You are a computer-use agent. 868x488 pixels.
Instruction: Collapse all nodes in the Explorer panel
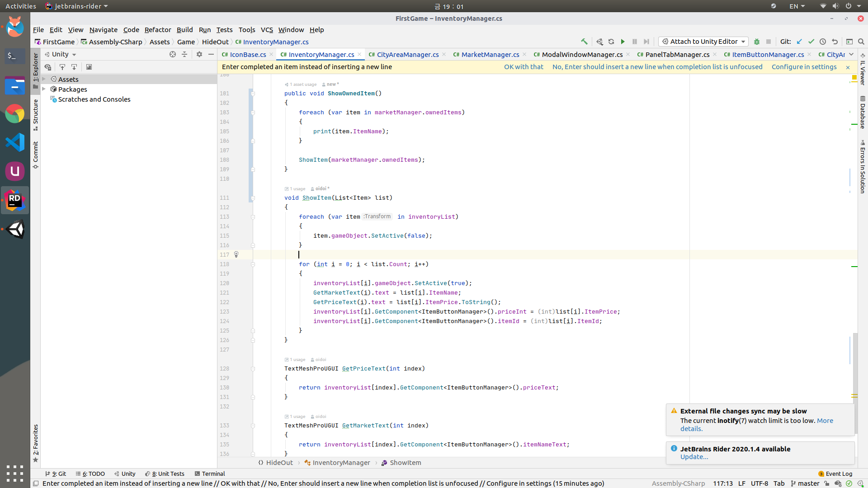click(184, 54)
